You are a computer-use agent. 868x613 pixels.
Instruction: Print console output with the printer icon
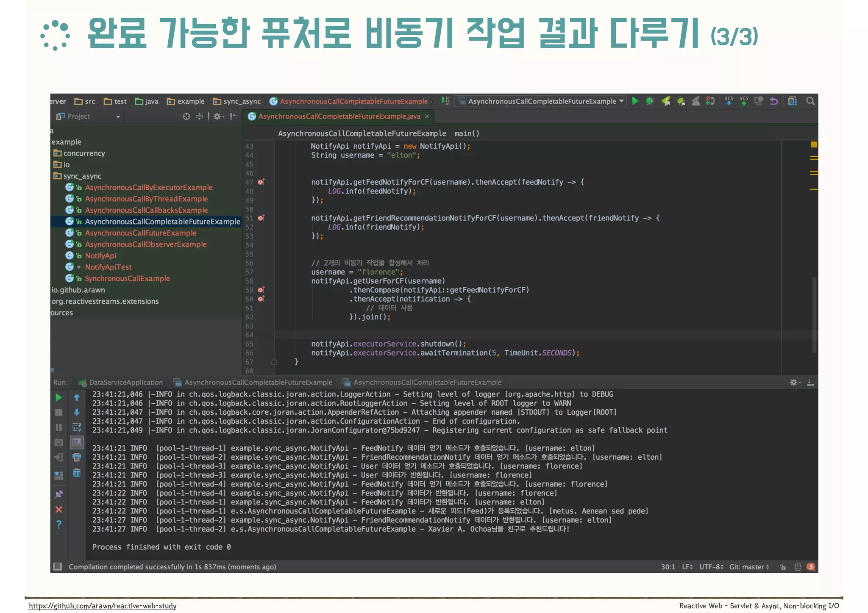[77, 457]
